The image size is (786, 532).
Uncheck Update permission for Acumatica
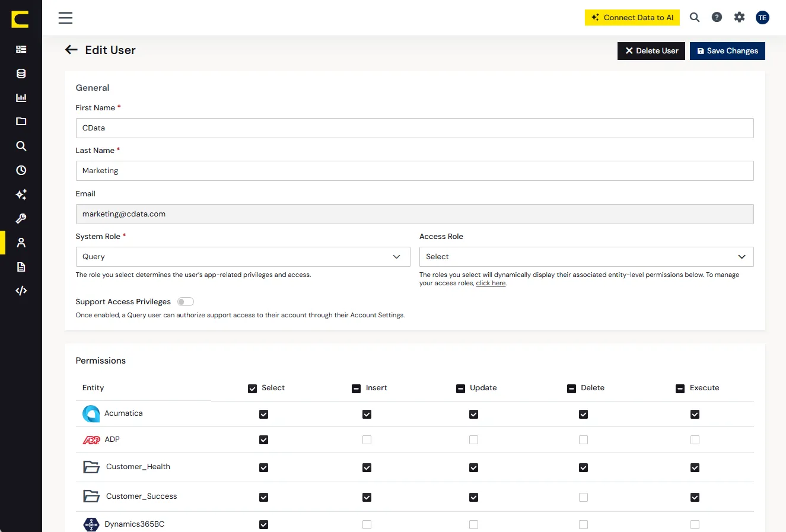[474, 415]
